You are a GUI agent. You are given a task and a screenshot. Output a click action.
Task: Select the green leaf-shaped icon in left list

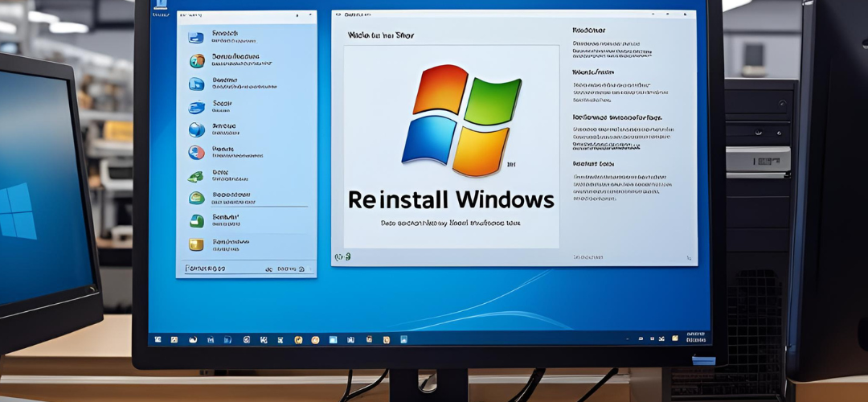pyautogui.click(x=196, y=176)
